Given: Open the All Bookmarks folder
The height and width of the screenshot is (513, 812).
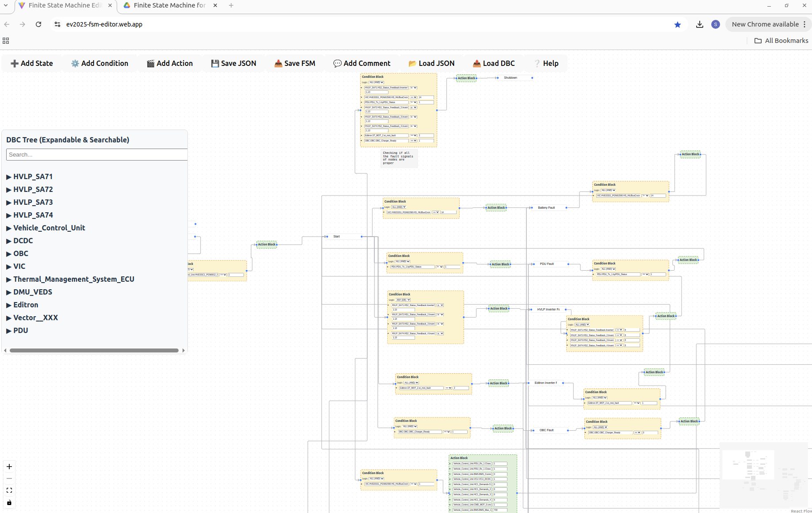Looking at the screenshot, I should coord(781,41).
